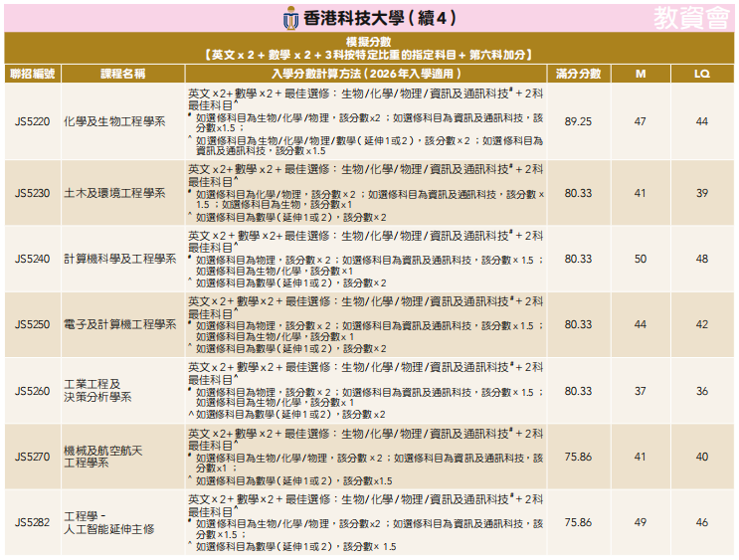739x560 pixels.
Task: Select full score 89.25 for JS5220
Action: pyautogui.click(x=578, y=121)
